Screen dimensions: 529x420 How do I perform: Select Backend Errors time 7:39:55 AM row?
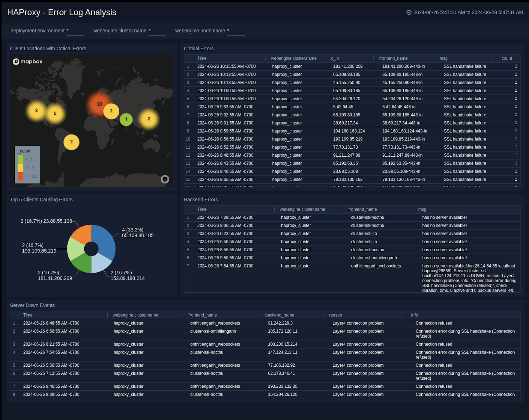pyautogui.click(x=225, y=217)
